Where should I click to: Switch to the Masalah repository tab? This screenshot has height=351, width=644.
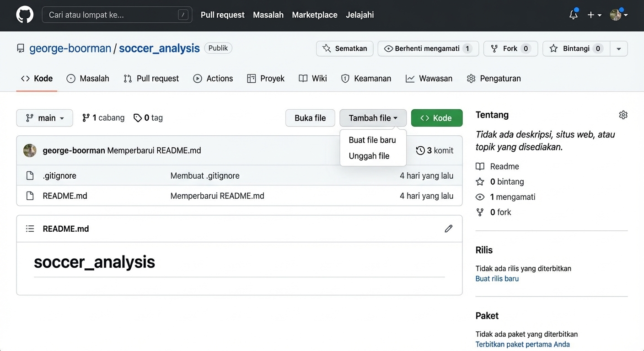(x=88, y=79)
